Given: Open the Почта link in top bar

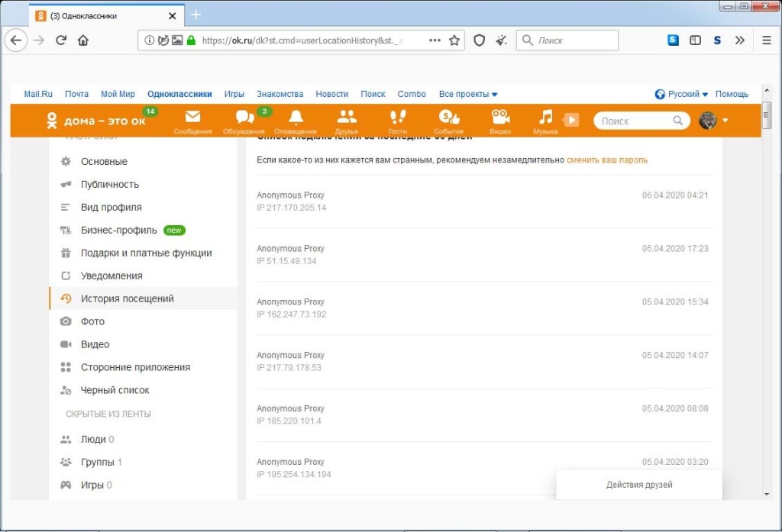Looking at the screenshot, I should click(76, 94).
